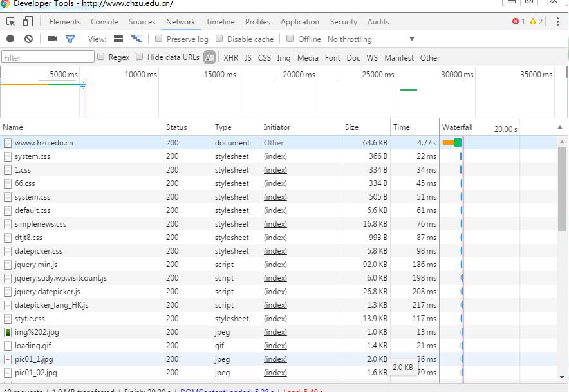Click the capture screenshots camera icon

[x=52, y=39]
